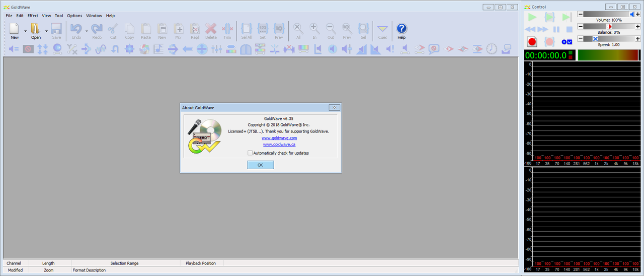Click the green 00:00:00.0 time display
The width and height of the screenshot is (644, 276).
(549, 55)
